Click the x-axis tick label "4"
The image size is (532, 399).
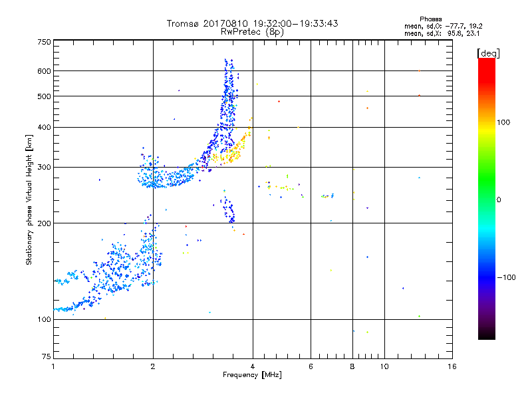(x=253, y=366)
